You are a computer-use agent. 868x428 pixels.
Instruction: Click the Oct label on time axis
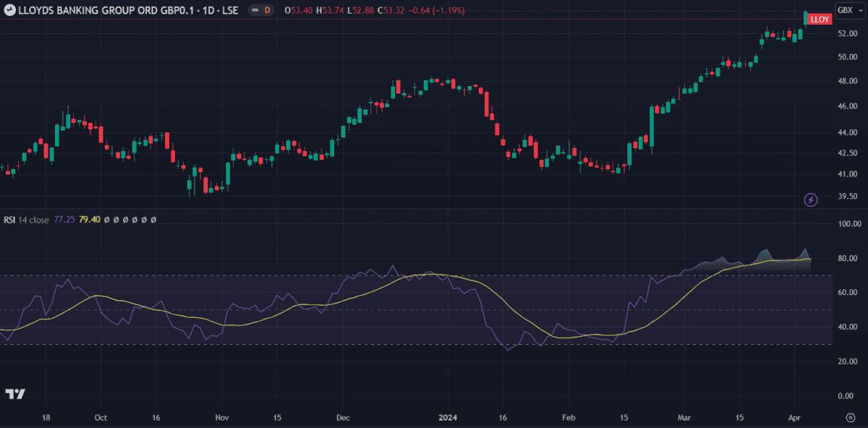tap(101, 418)
